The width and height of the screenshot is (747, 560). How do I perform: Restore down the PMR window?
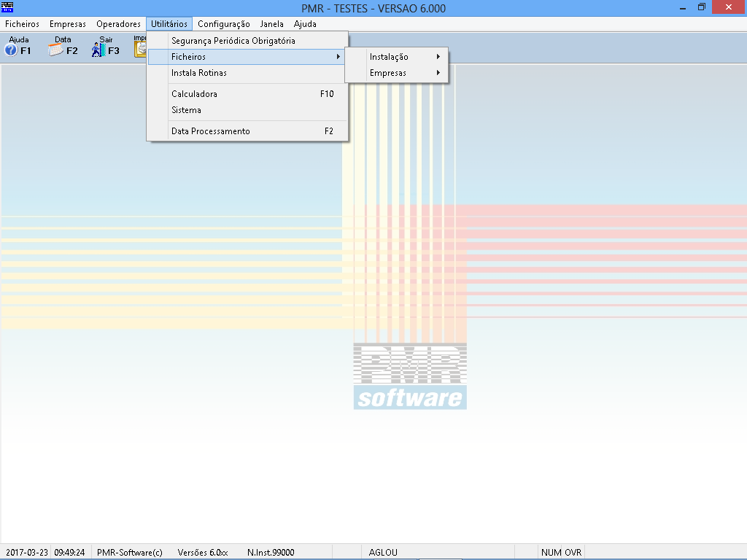point(702,7)
